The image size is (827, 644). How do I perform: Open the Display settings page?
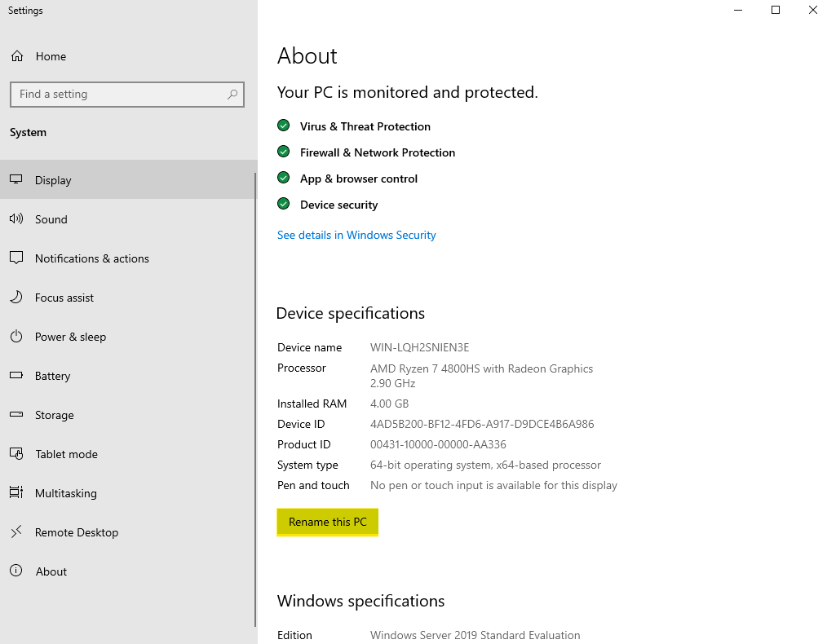[127, 179]
